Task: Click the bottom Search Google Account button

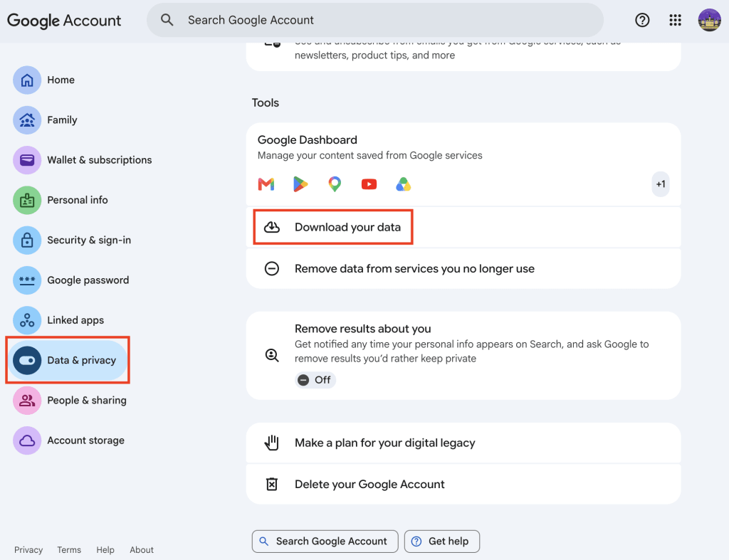Action: pyautogui.click(x=325, y=541)
